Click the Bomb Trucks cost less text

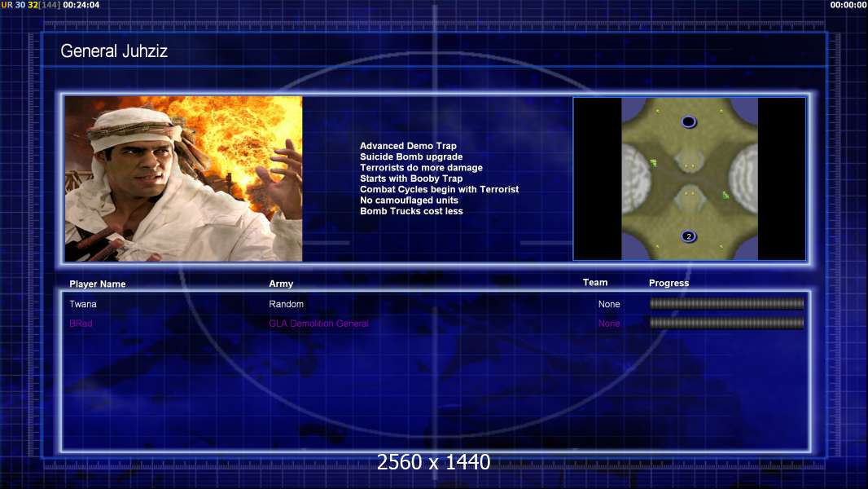pos(411,211)
